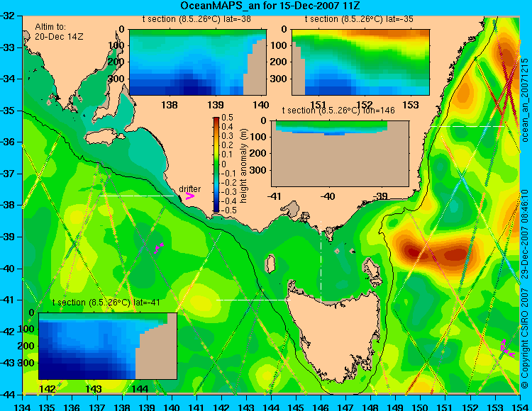This screenshot has height=411, width=532.
Task: Click the 143 longitude label under lat=-41 inset
Action: point(94,389)
